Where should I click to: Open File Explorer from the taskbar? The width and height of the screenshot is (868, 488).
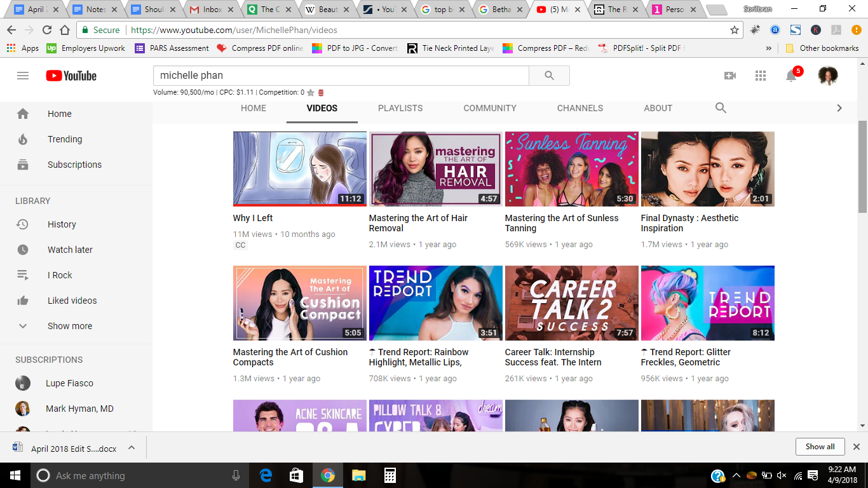tap(359, 475)
